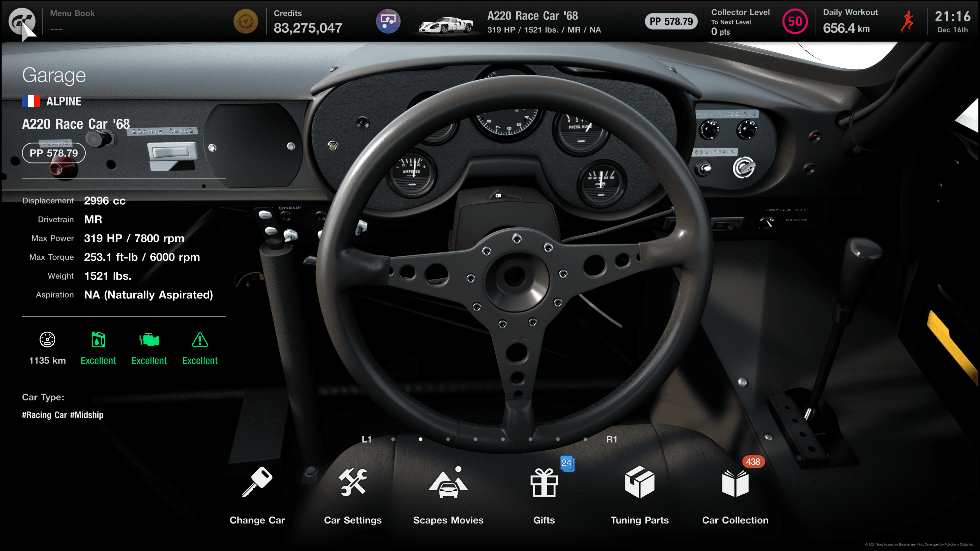Select the third page indicator dot
The width and height of the screenshot is (980, 551).
click(x=448, y=439)
